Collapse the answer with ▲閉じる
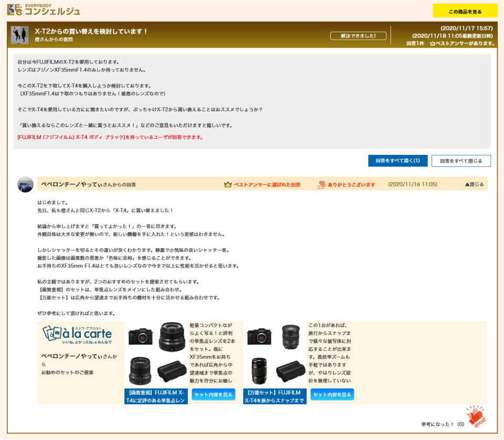Viewport: 504px width, 440px height. 474,184
